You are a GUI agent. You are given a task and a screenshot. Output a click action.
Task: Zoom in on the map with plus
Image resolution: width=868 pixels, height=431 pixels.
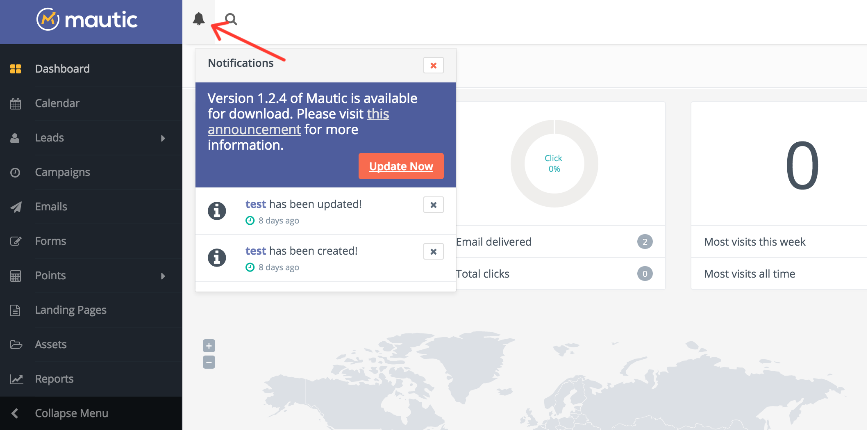209,346
